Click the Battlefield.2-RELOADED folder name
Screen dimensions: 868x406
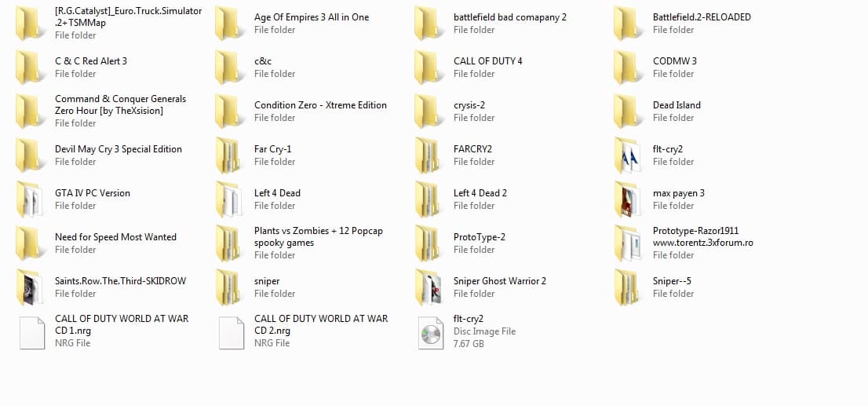[x=701, y=17]
